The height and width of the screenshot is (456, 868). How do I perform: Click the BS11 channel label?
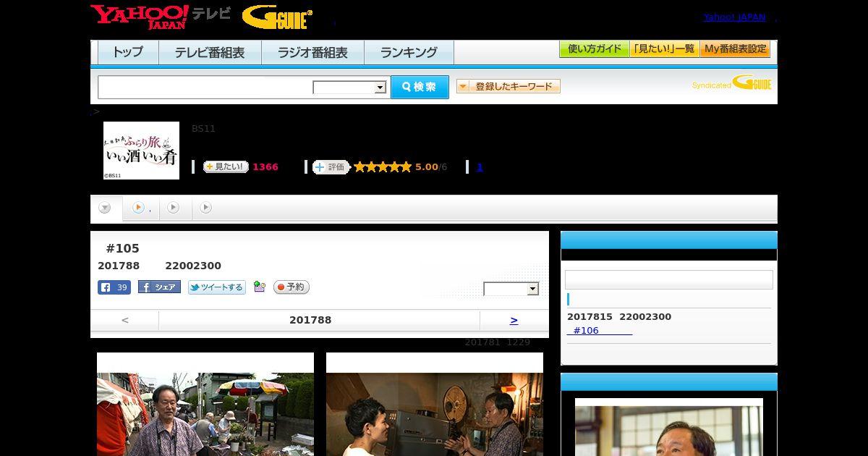203,128
